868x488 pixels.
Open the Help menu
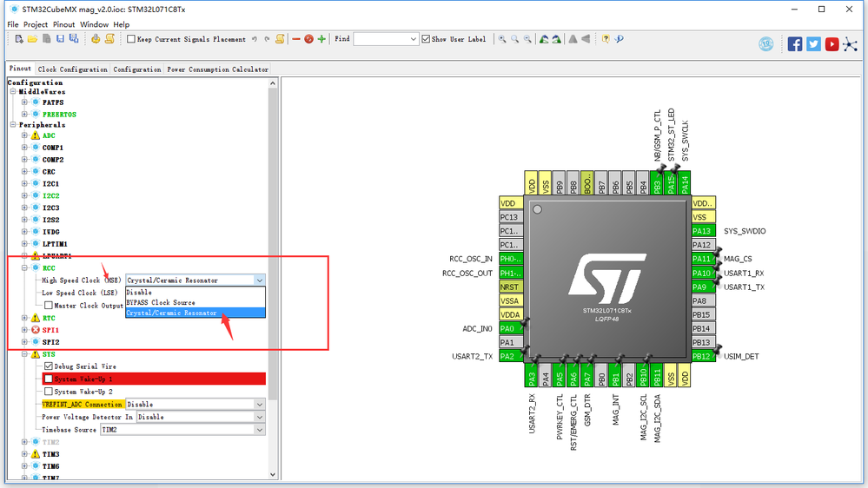coord(122,24)
